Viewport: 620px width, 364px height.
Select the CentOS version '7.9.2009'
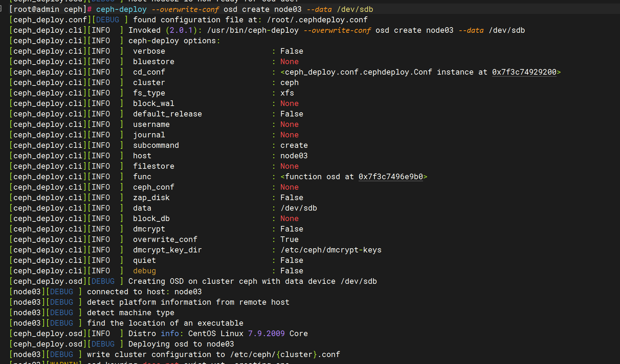266,334
